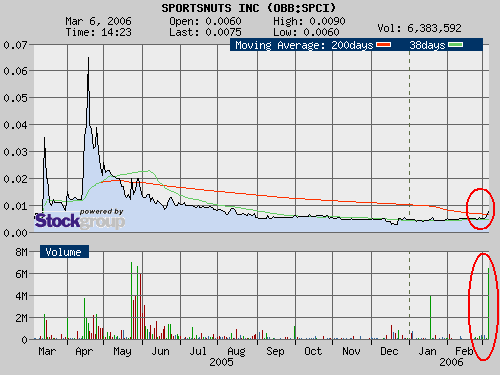Click the May month axis label

[122, 352]
